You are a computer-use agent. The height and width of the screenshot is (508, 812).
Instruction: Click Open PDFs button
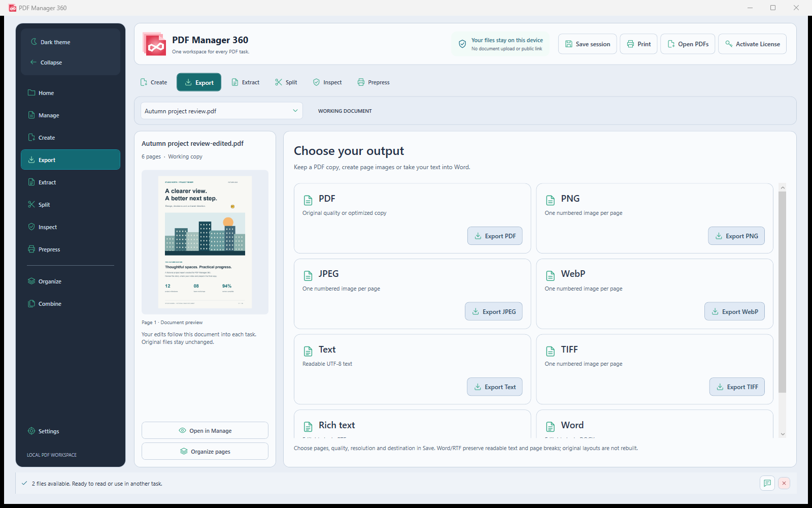click(688, 44)
